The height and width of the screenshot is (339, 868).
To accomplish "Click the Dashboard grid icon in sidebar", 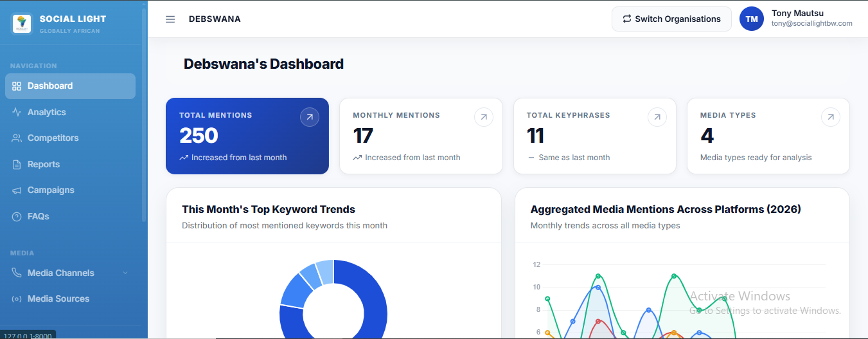I will [x=17, y=86].
